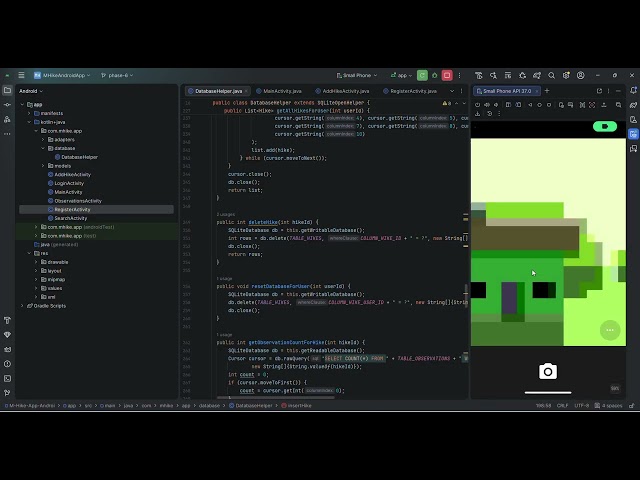
Task: Tap the camera shutter icon in emulator
Action: coord(548,371)
